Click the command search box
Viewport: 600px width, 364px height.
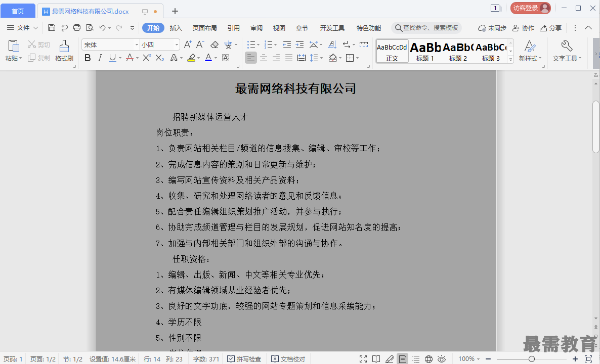tap(426, 28)
